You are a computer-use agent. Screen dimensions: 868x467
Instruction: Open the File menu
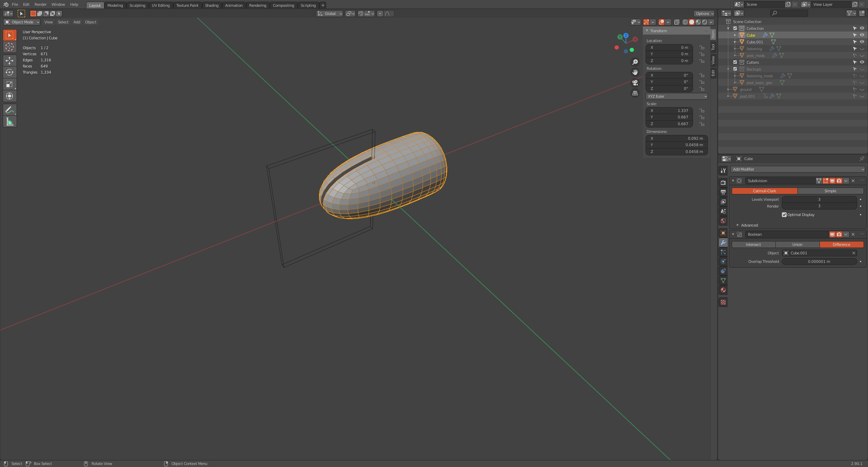[x=15, y=4]
